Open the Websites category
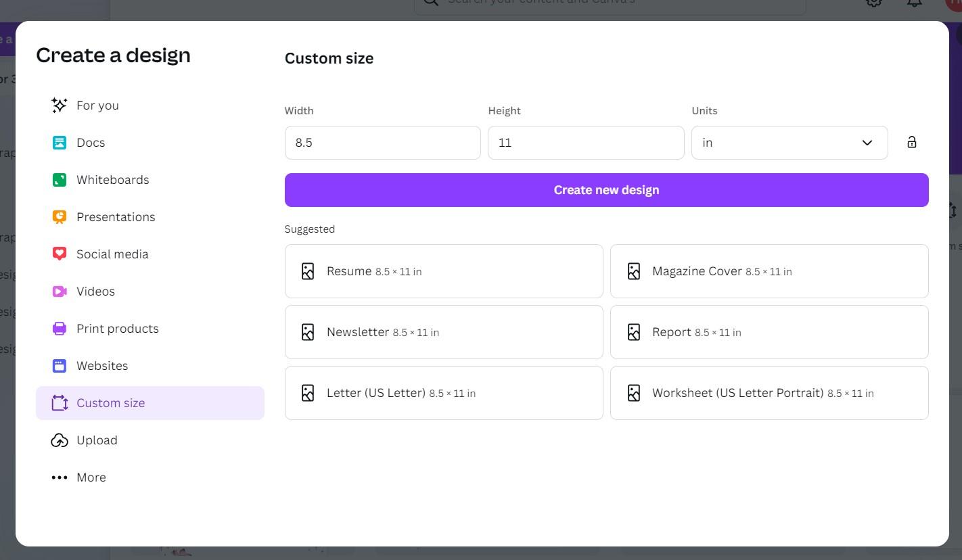This screenshot has height=560, width=962. (x=150, y=366)
